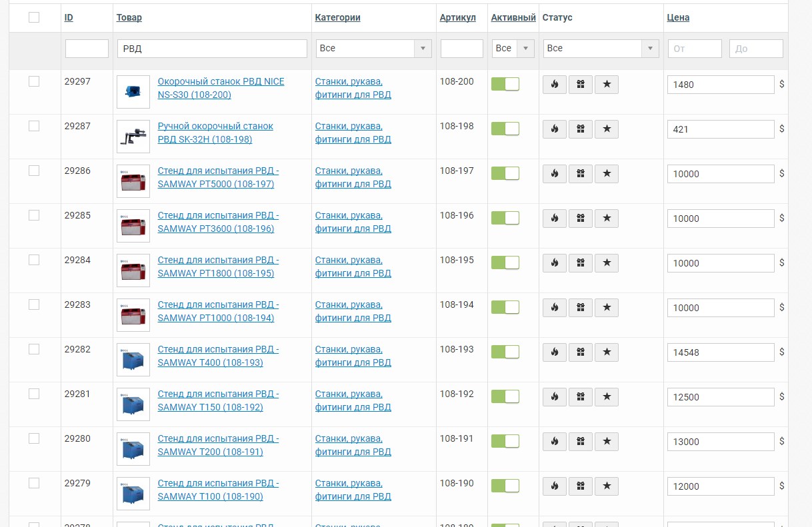Viewport: 812px width, 527px height.
Task: Sort by the Артикул column header
Action: point(458,18)
